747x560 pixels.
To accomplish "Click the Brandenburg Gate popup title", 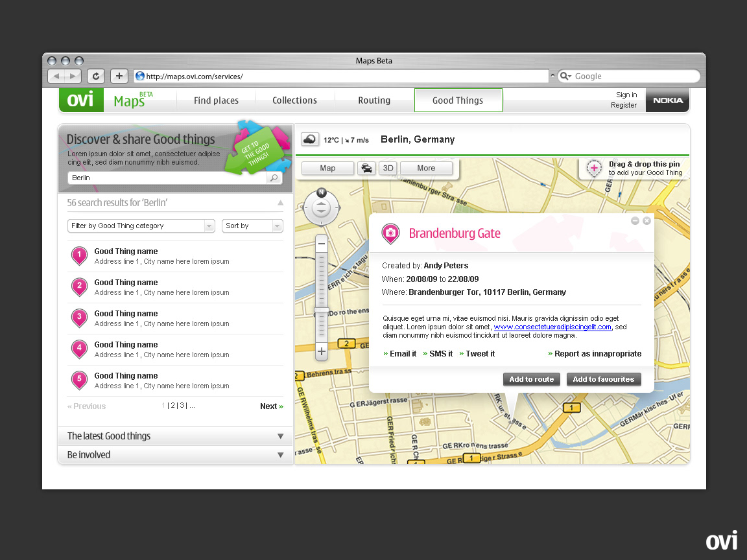I will point(455,233).
